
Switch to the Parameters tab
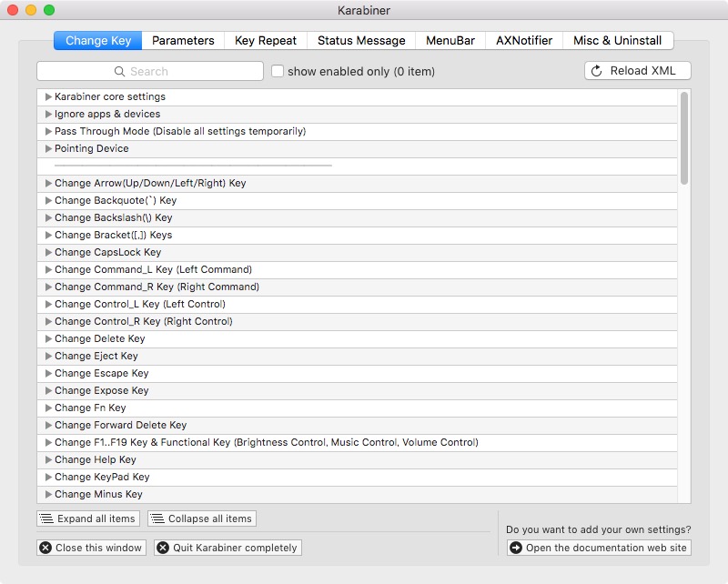183,41
